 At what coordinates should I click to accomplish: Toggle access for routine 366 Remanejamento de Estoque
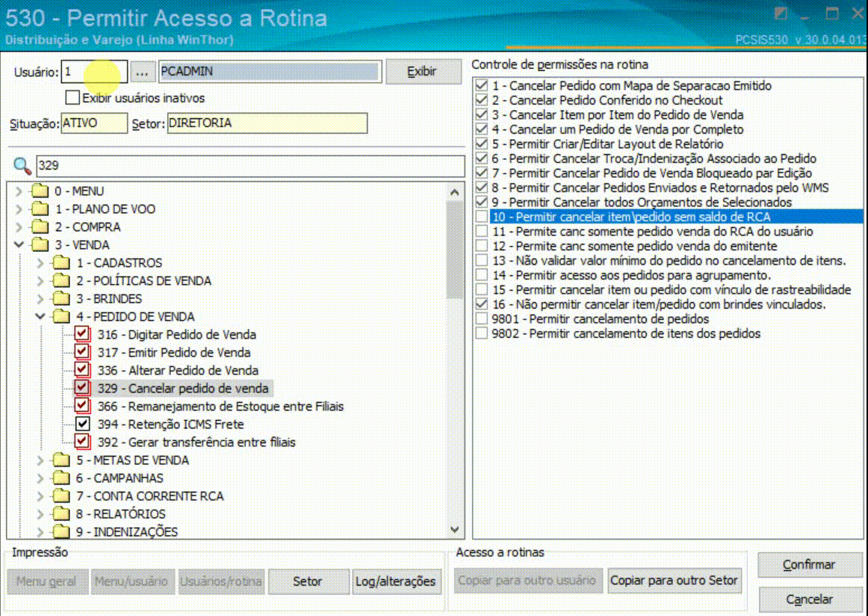point(82,405)
